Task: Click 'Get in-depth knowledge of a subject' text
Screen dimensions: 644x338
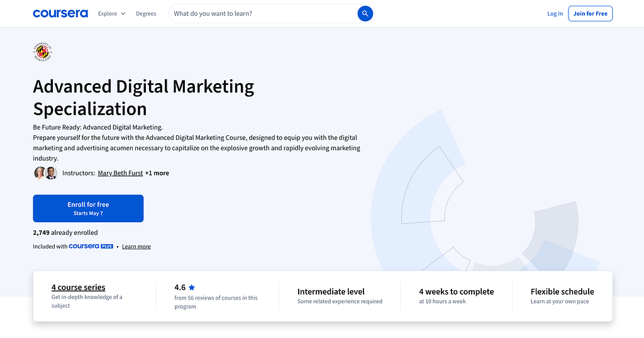Action: tap(87, 301)
